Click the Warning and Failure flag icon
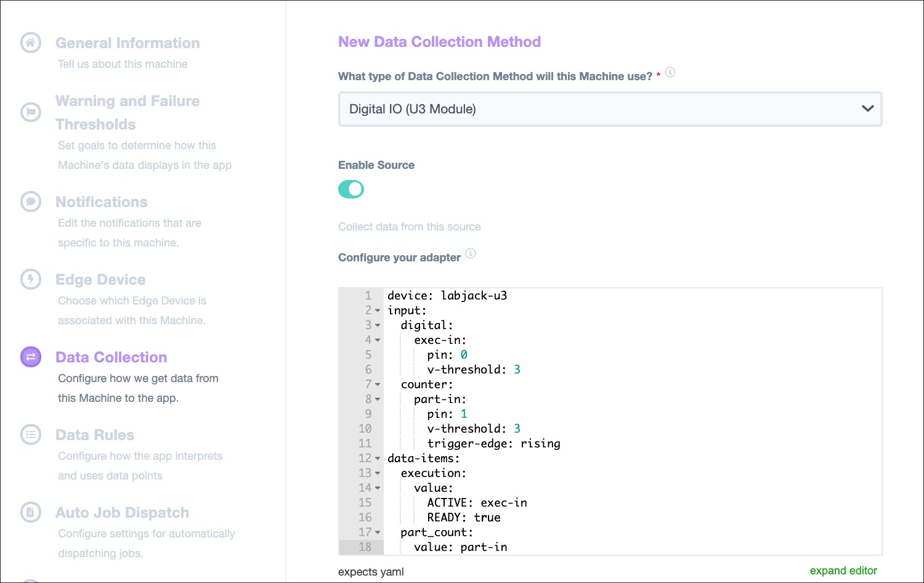The image size is (924, 583). [x=31, y=112]
